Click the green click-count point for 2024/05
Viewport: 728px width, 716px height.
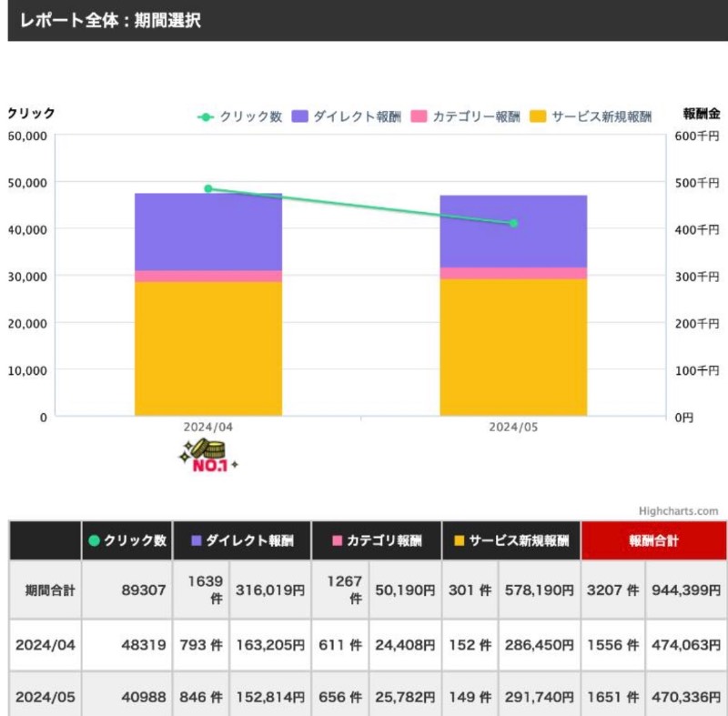[513, 224]
